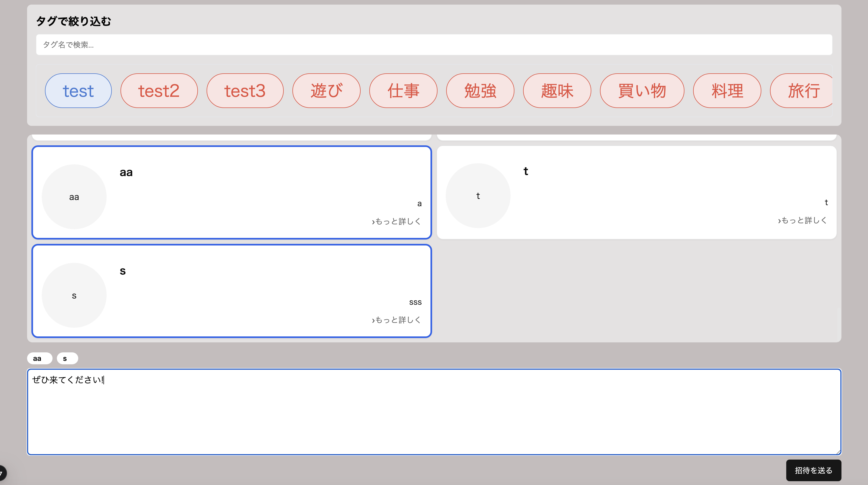Image resolution: width=868 pixels, height=485 pixels.
Task: Filter by the 遊び tag
Action: [x=326, y=91]
